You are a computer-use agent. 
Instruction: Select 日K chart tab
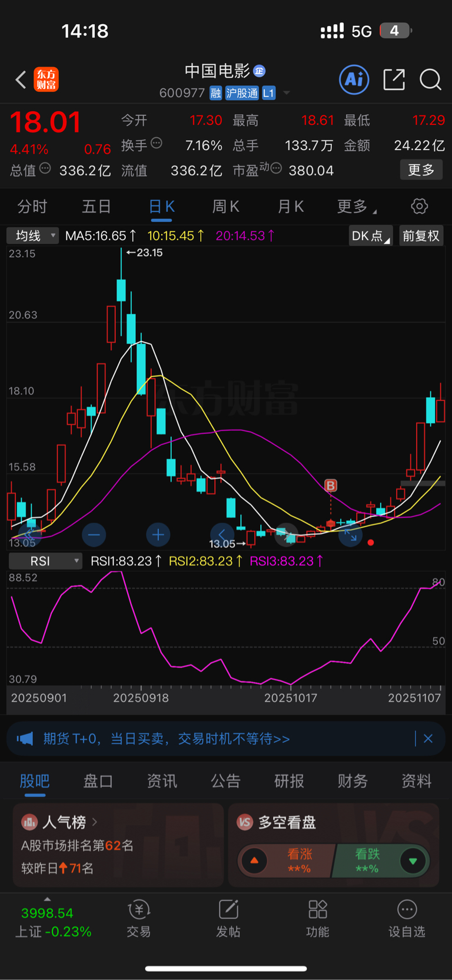162,207
